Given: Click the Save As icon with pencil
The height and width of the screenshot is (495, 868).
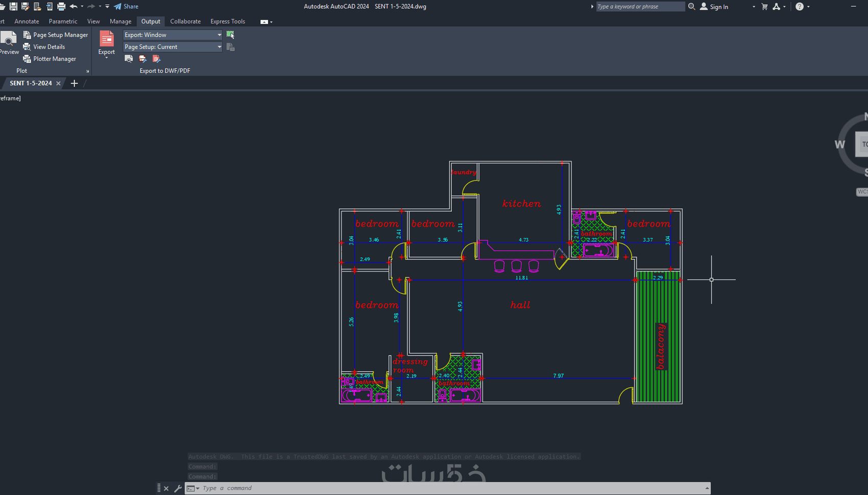Looking at the screenshot, I should pyautogui.click(x=25, y=7).
